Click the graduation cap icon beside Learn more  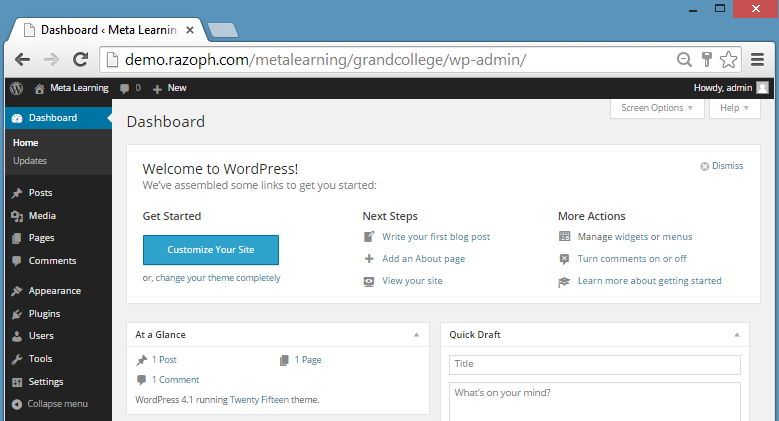click(564, 282)
